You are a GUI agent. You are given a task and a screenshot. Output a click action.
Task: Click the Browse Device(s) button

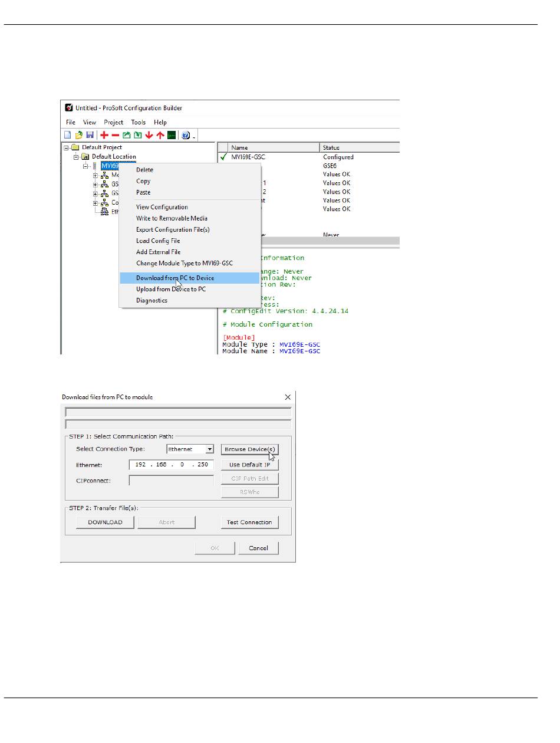250,449
